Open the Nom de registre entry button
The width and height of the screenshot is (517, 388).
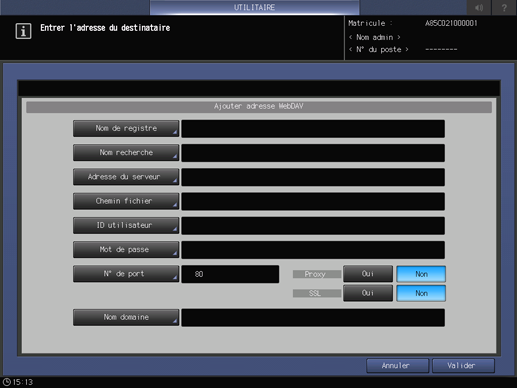pyautogui.click(x=126, y=129)
